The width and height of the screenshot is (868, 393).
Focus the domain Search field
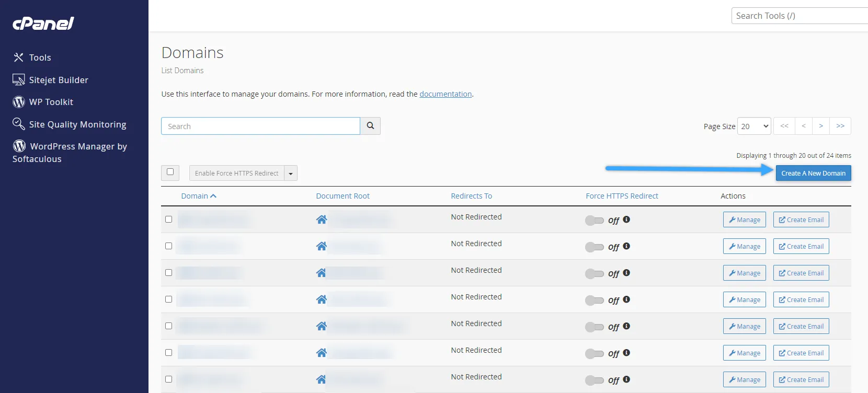click(x=260, y=126)
